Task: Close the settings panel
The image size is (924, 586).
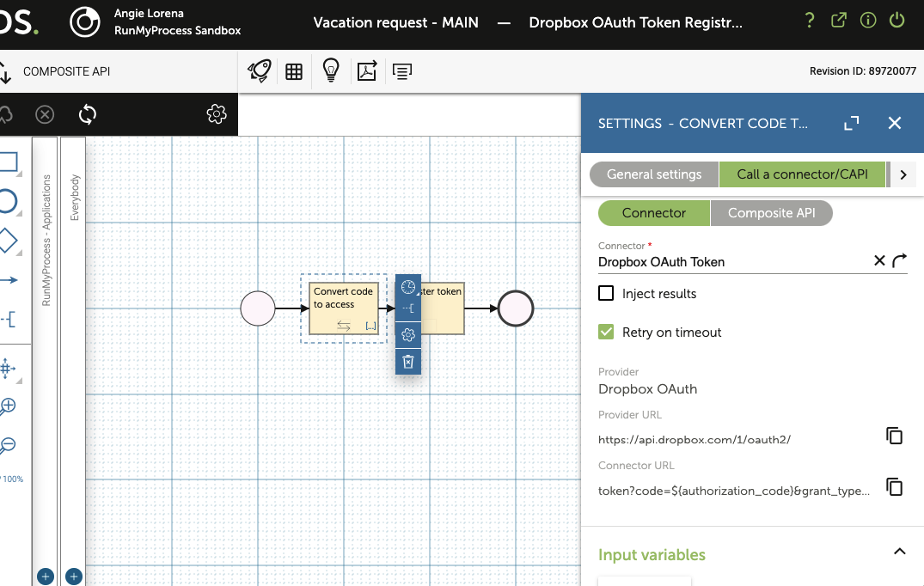Action: coord(895,123)
